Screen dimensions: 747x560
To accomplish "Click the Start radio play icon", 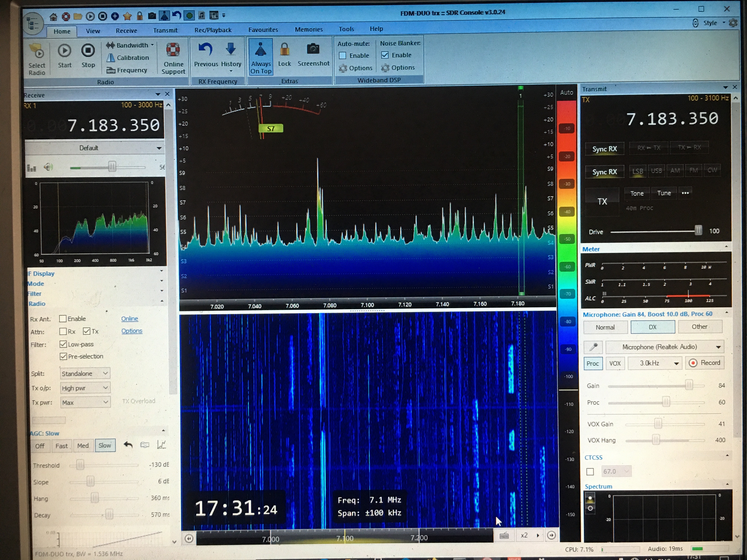I will [64, 51].
